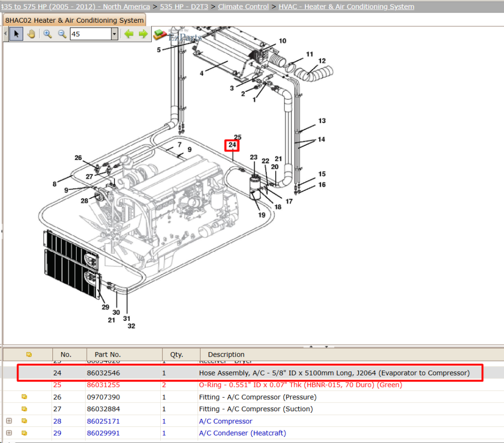The width and height of the screenshot is (504, 443).
Task: Click callout 11 near the clamp
Action: coord(309,54)
